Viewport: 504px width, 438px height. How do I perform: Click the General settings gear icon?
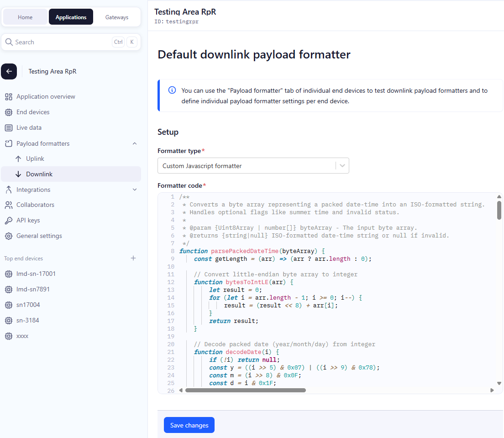(8, 236)
